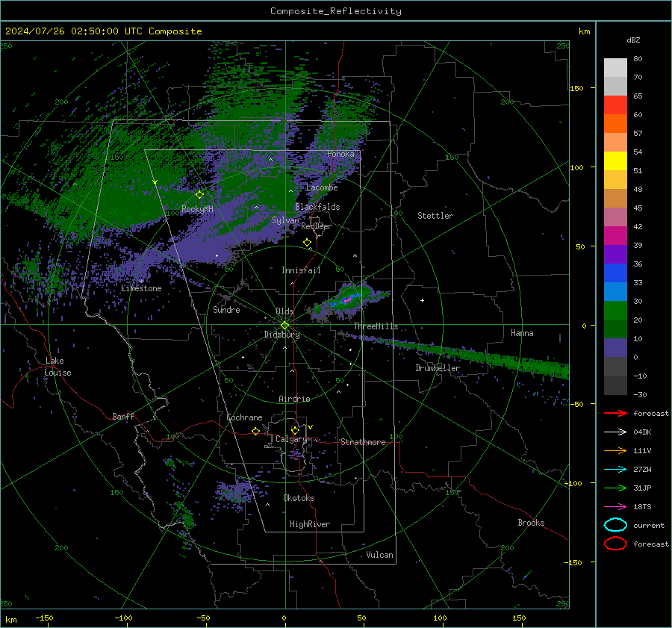Click the Ponoka label
Screen dimensions: 672x628
[x=340, y=154]
